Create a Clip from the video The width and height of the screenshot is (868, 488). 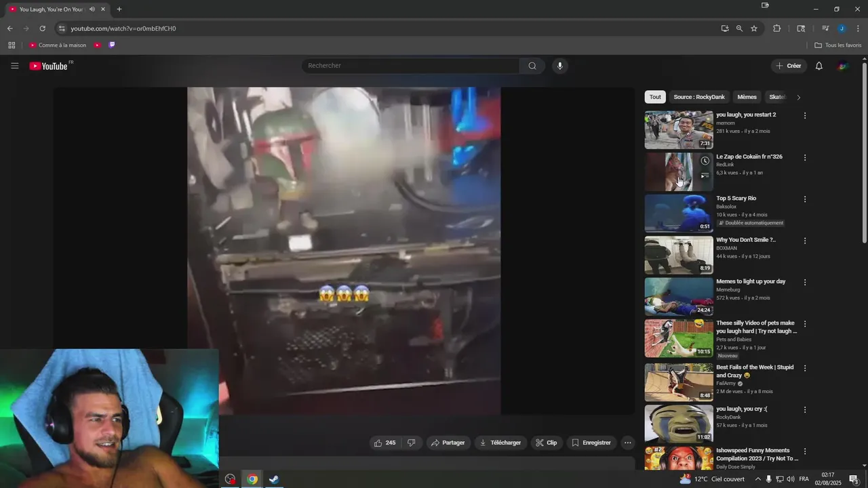(547, 443)
